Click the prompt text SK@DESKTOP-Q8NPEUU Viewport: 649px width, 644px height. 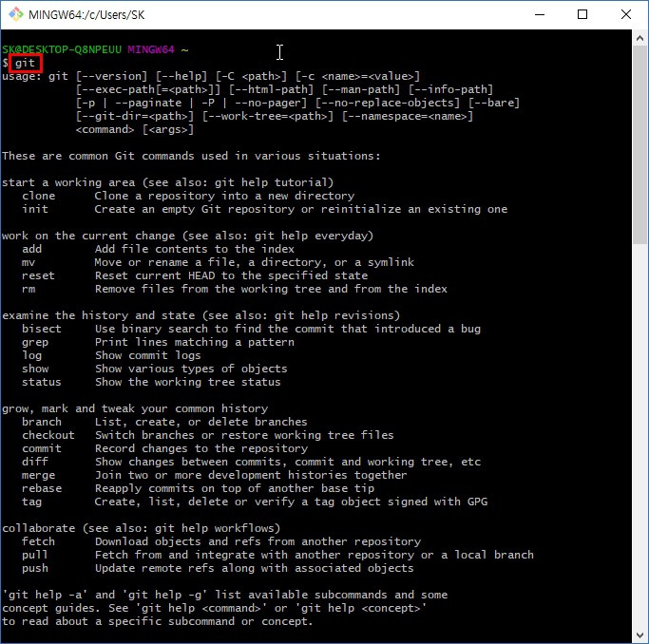point(62,49)
